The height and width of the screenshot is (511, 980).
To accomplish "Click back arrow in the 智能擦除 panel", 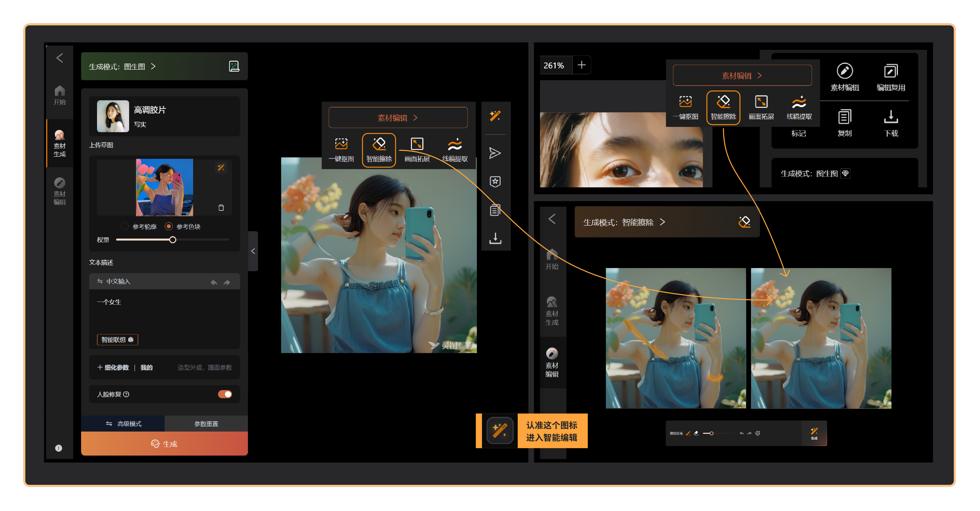I will click(x=552, y=219).
